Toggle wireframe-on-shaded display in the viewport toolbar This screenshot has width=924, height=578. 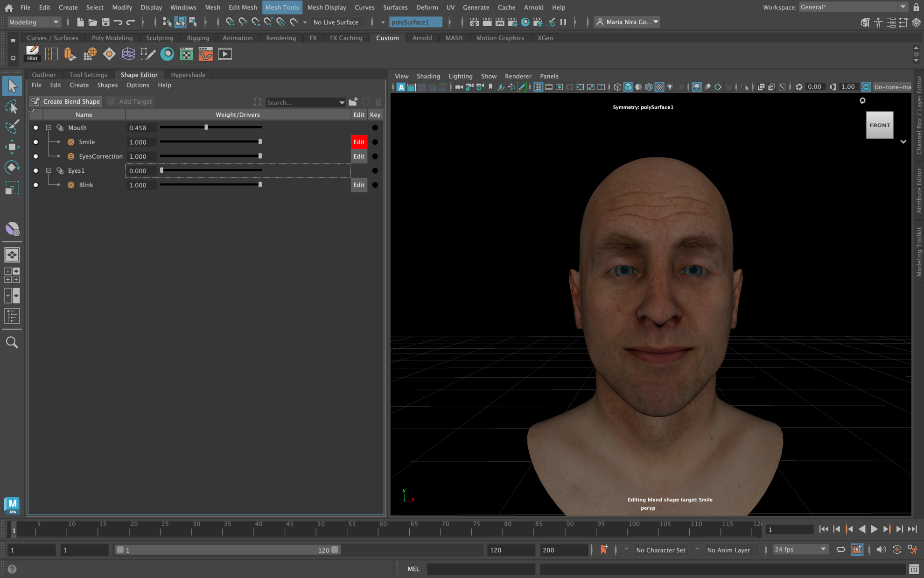click(649, 87)
